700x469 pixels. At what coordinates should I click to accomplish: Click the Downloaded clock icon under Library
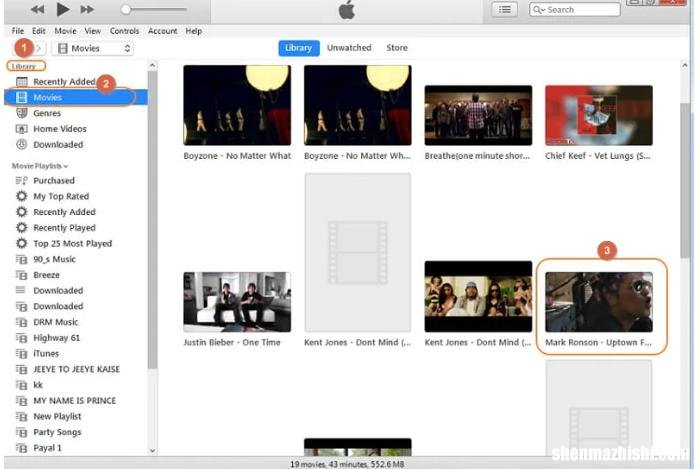(x=21, y=145)
